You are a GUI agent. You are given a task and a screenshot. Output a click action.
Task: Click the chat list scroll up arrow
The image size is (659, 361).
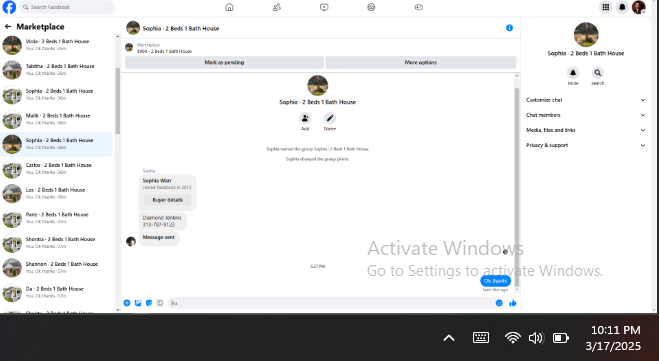tap(118, 37)
